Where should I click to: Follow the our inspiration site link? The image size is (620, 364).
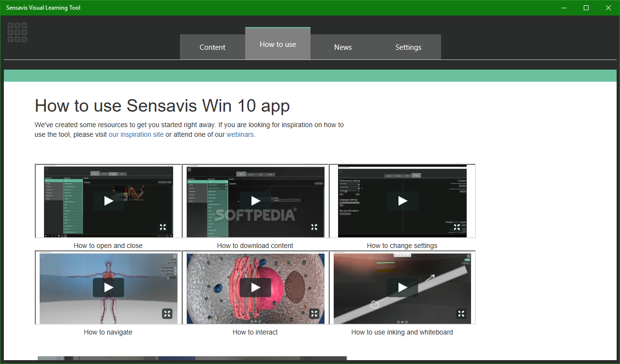[x=136, y=134]
